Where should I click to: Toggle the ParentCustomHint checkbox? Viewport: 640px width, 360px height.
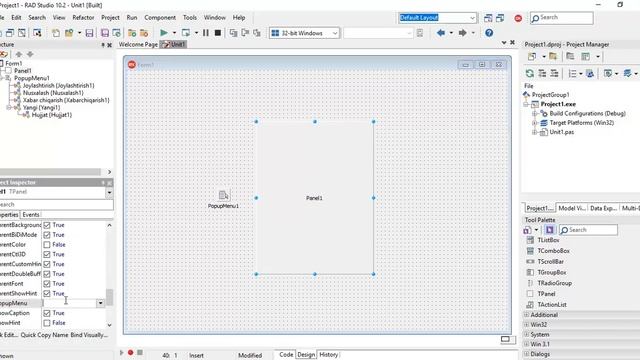[47, 264]
